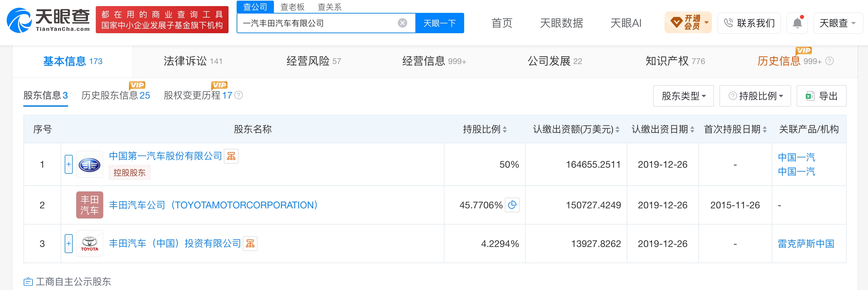Open the 法律诉讼 141 tab
The image size is (868, 290).
click(193, 61)
